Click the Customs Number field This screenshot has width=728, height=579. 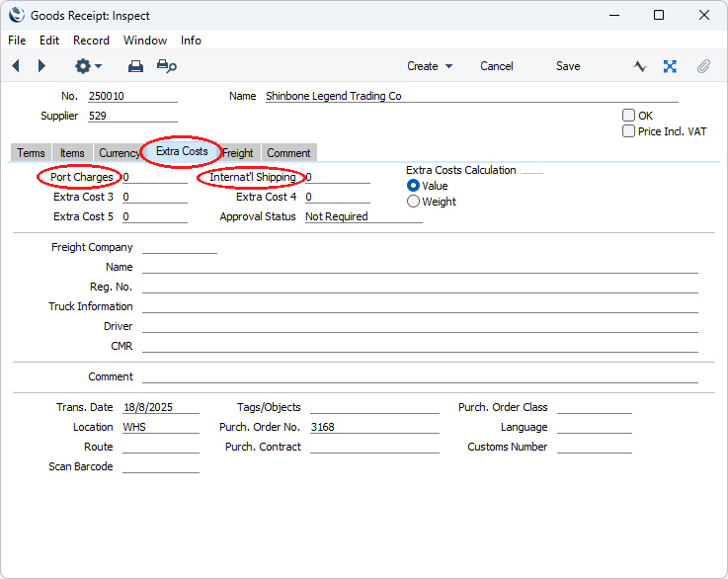pos(595,447)
